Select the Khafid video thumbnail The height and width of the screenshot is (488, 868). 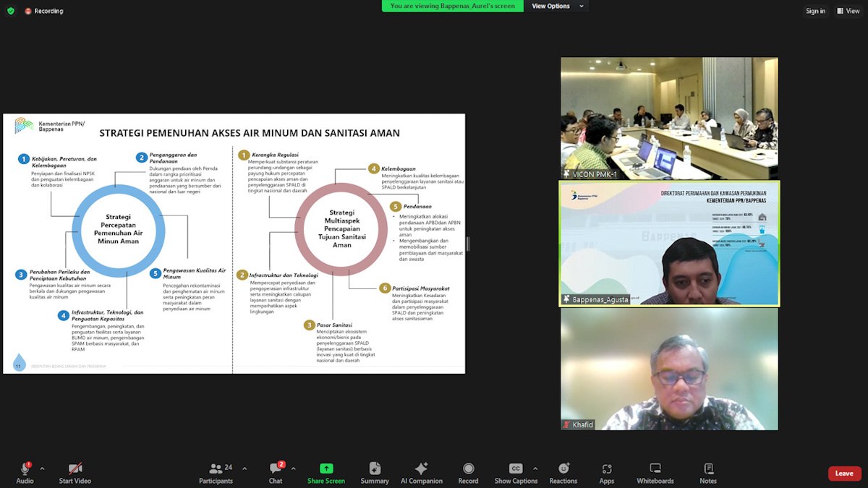[x=669, y=369]
